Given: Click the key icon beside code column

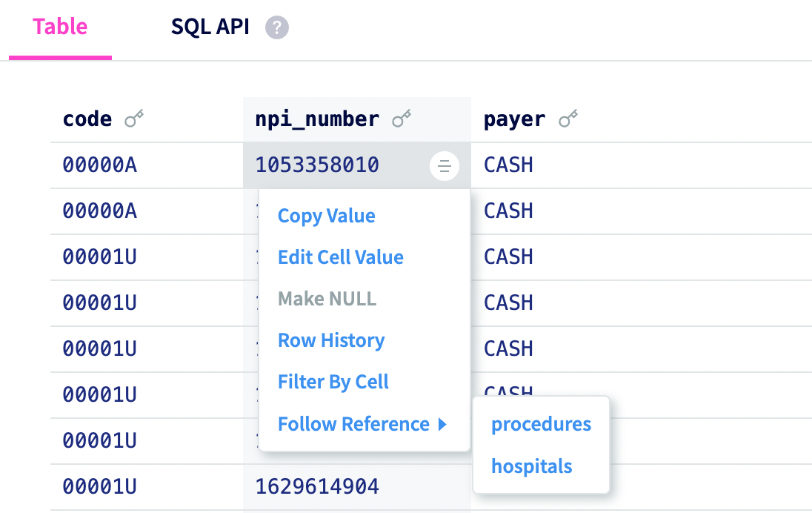Looking at the screenshot, I should click(x=134, y=119).
